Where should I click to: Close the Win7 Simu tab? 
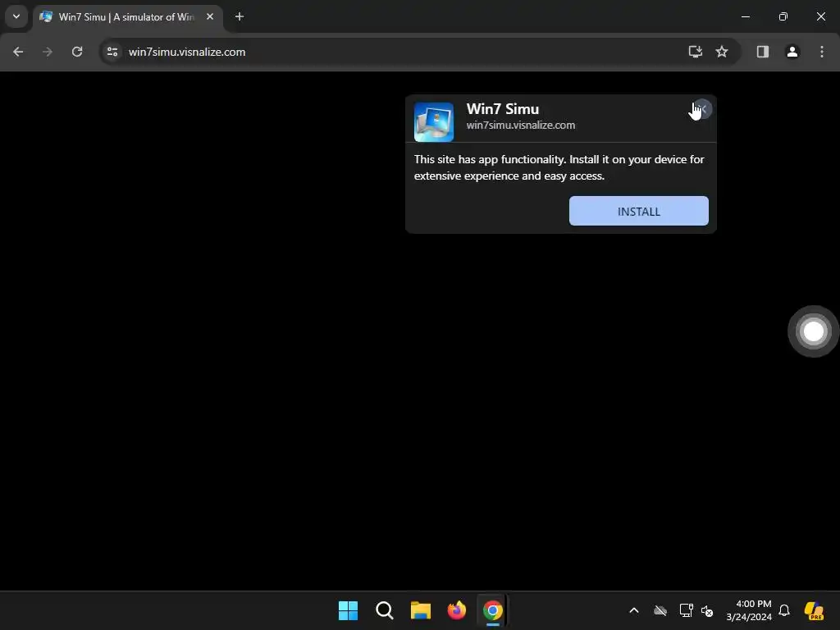pos(210,17)
